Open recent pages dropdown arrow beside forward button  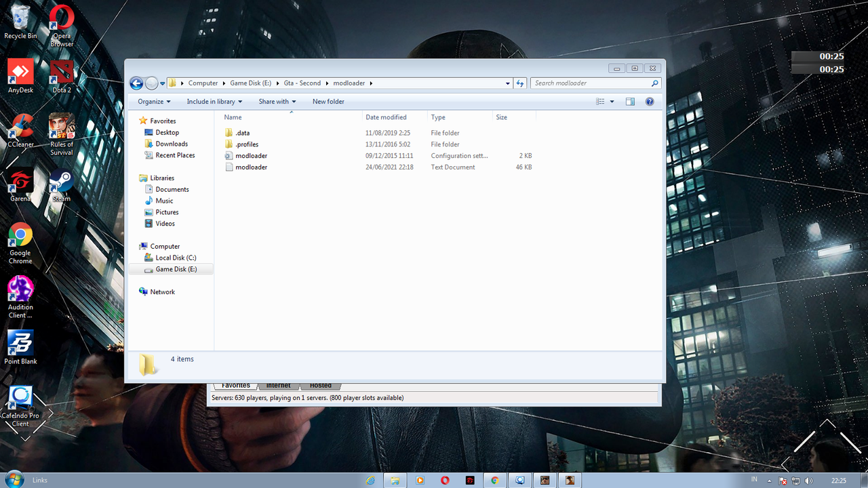pyautogui.click(x=163, y=83)
